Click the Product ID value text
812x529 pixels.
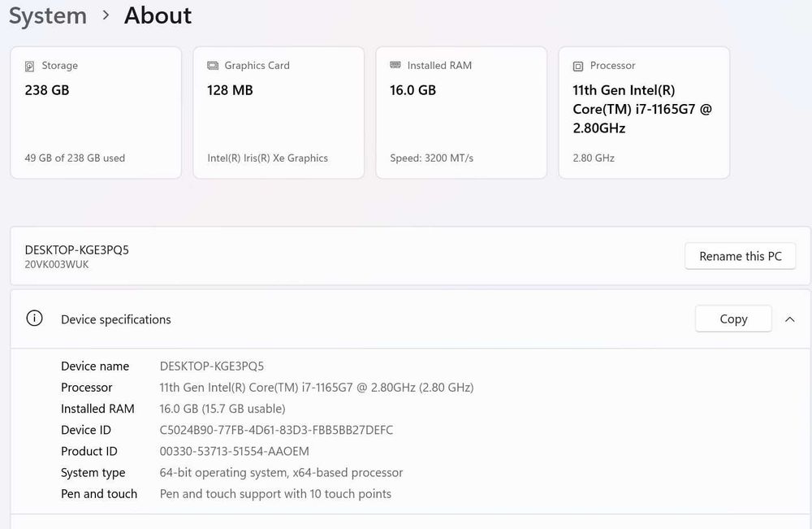(234, 451)
